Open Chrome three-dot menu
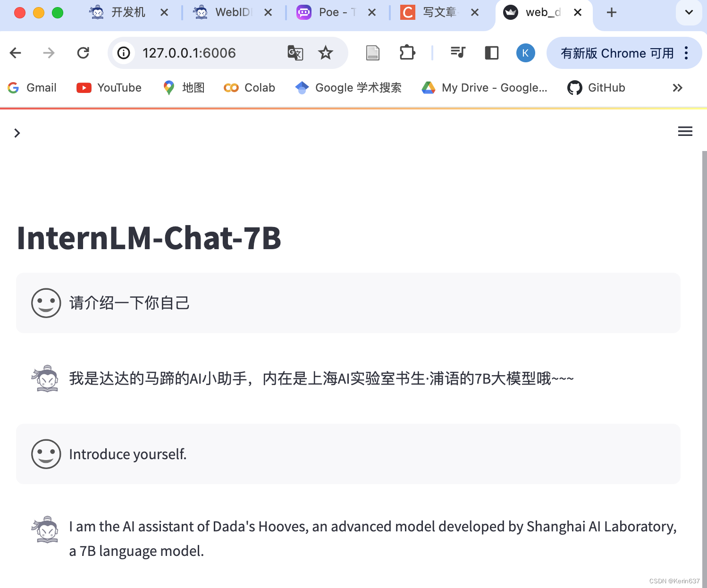This screenshot has height=588, width=707. point(686,53)
